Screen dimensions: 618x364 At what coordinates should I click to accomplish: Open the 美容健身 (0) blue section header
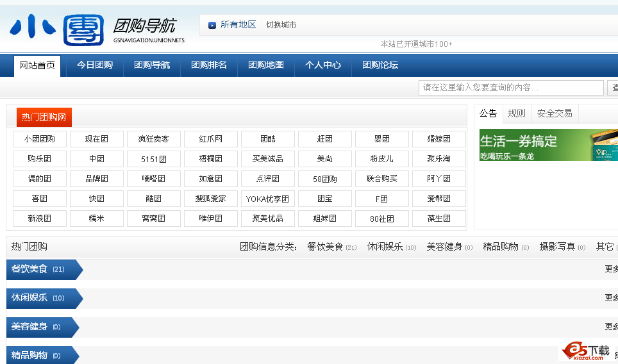42,327
